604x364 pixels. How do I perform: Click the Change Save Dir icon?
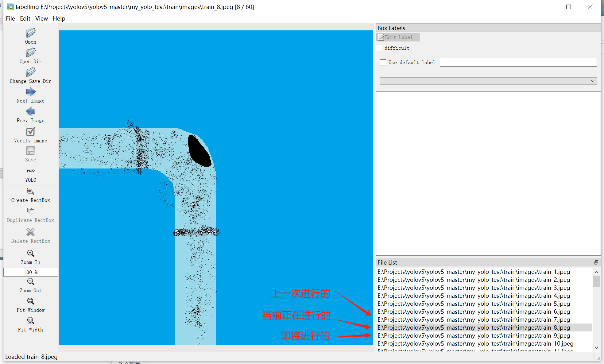30,72
